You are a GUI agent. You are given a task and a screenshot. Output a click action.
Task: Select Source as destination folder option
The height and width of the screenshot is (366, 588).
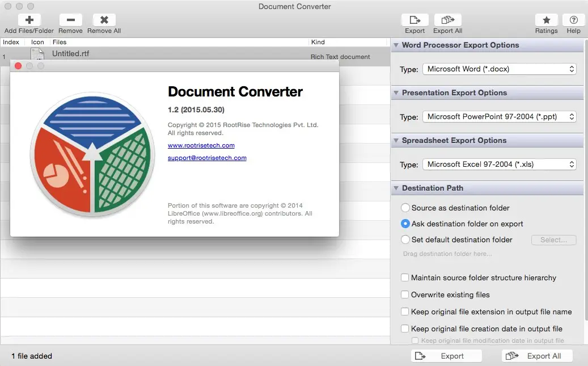(x=405, y=208)
